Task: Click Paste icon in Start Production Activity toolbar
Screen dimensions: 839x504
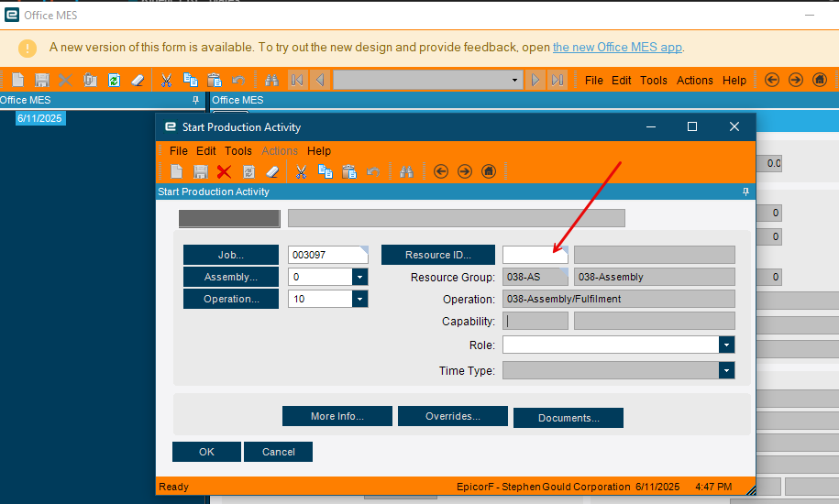Action: [349, 171]
